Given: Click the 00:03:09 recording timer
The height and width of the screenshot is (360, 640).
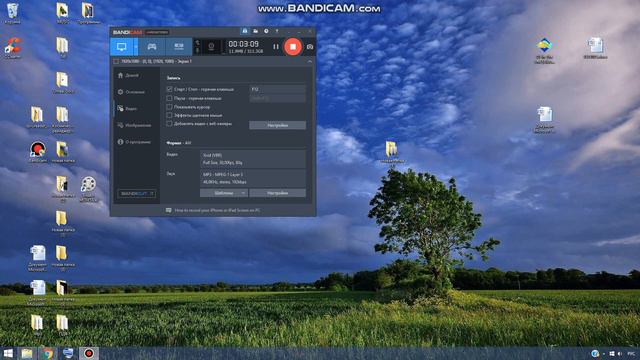Looking at the screenshot, I should (x=243, y=44).
